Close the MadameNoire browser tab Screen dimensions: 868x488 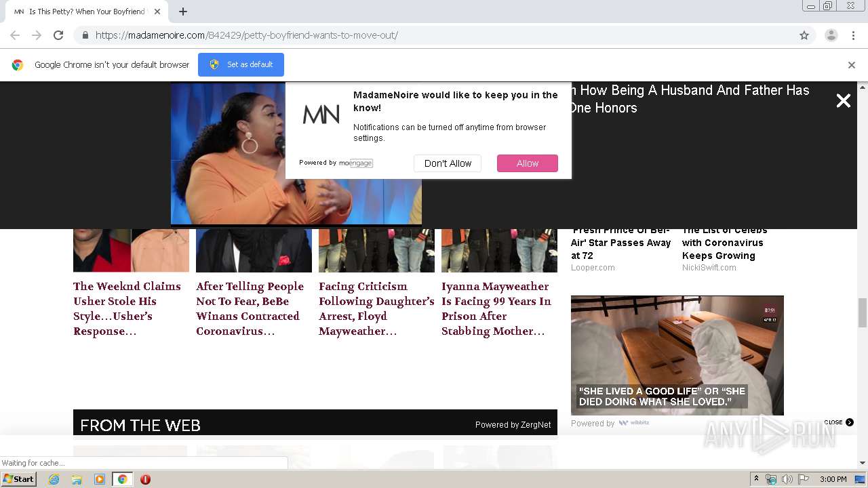[x=157, y=12]
